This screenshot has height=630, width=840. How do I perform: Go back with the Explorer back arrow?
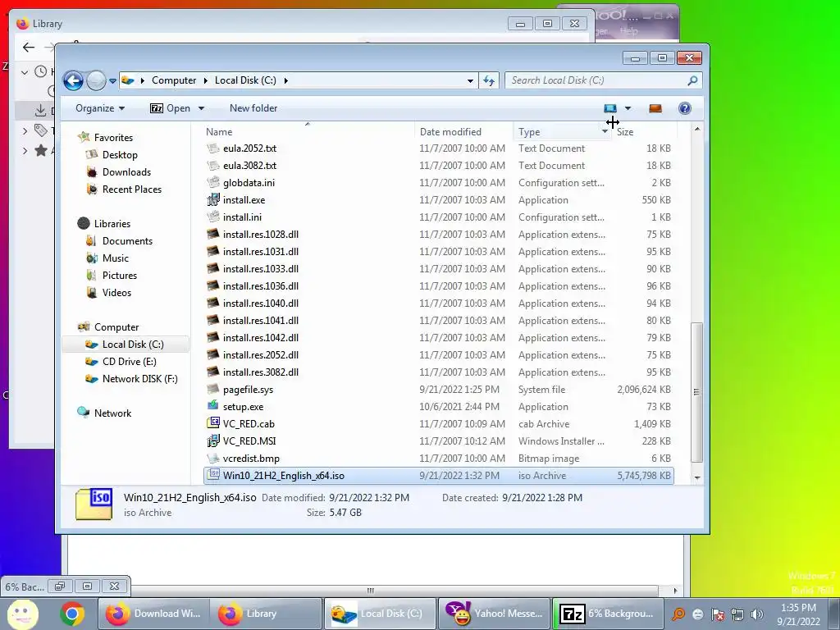click(73, 81)
